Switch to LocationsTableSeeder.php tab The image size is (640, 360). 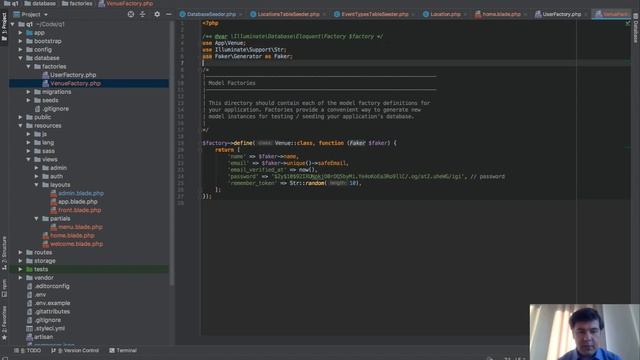[288, 14]
